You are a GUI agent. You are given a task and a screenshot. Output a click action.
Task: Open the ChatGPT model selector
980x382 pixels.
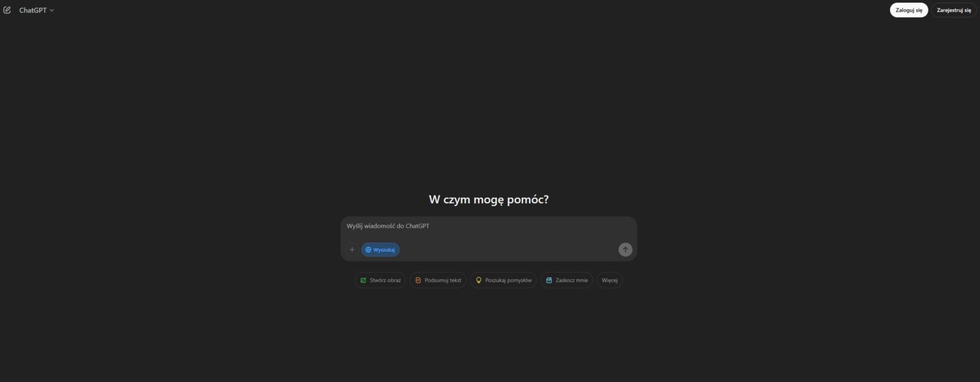point(36,10)
